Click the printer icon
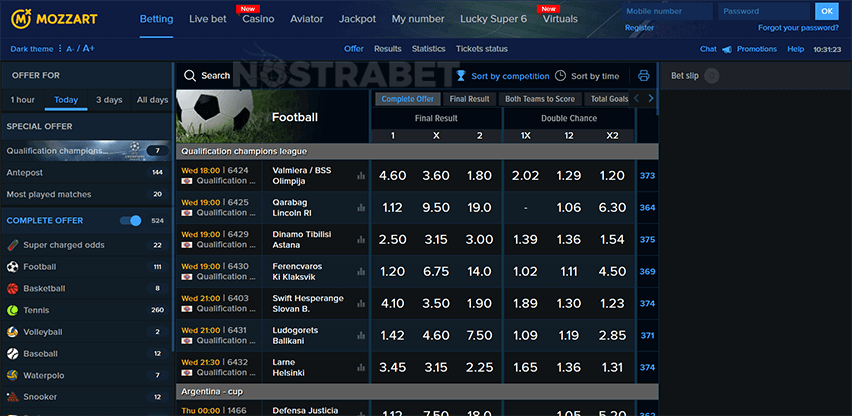 [x=644, y=76]
